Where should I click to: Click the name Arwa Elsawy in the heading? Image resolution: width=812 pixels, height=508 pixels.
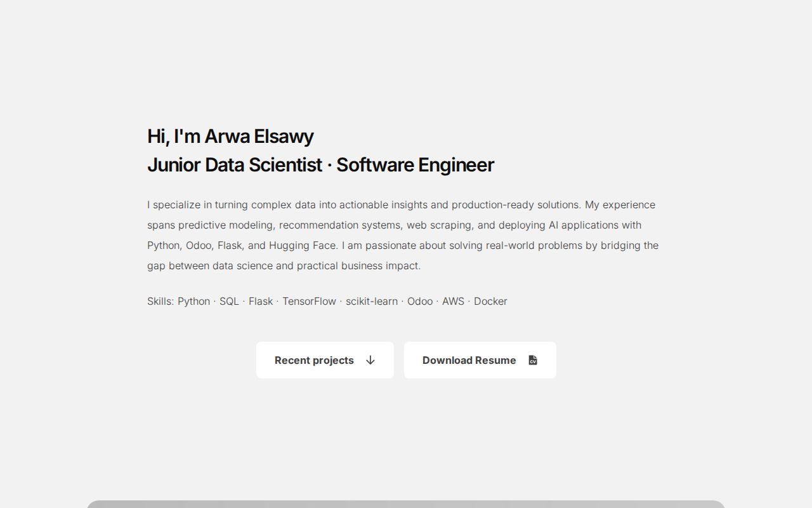point(259,137)
